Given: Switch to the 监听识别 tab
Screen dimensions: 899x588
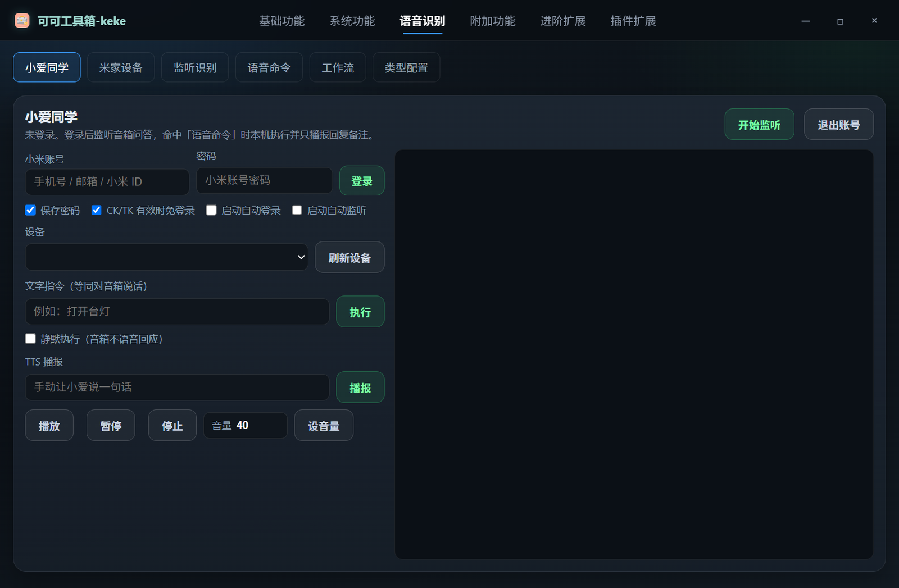Looking at the screenshot, I should click(x=195, y=67).
